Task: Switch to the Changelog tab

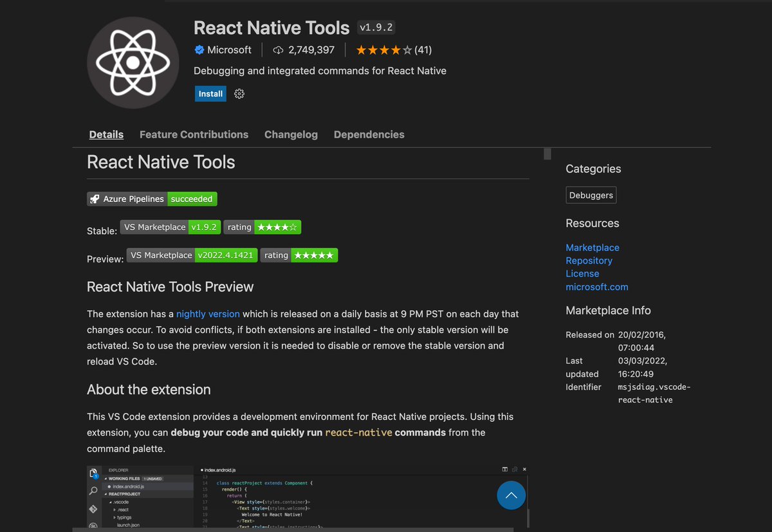Action: click(x=291, y=134)
